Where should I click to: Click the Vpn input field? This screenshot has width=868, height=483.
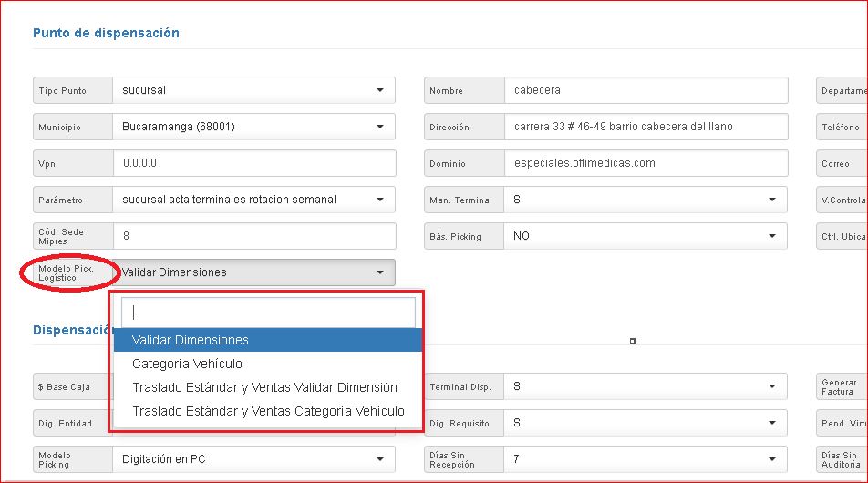[x=254, y=163]
